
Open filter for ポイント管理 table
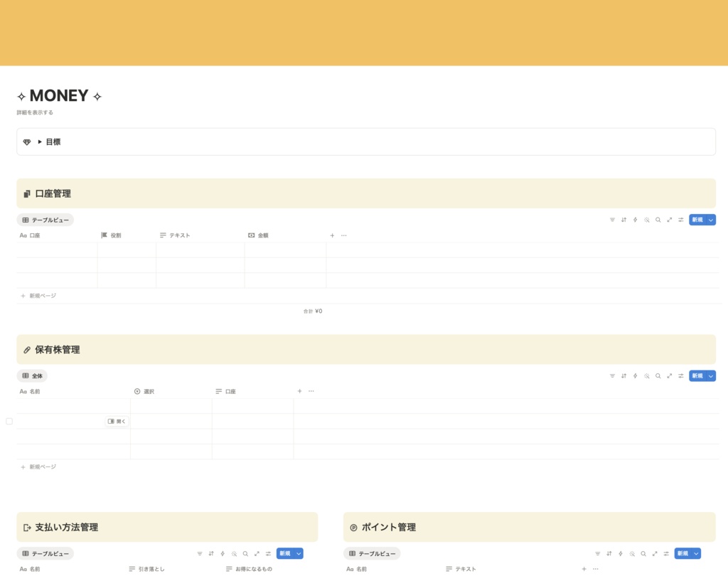click(597, 554)
